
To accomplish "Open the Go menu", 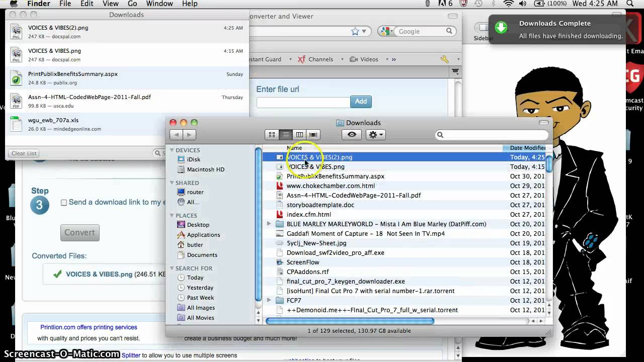I will click(132, 4).
